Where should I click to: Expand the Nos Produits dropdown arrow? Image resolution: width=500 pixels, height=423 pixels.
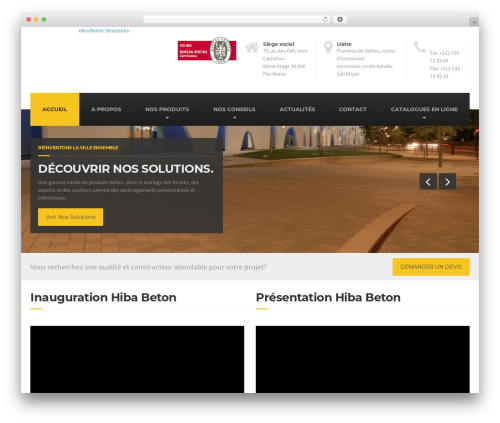167,118
